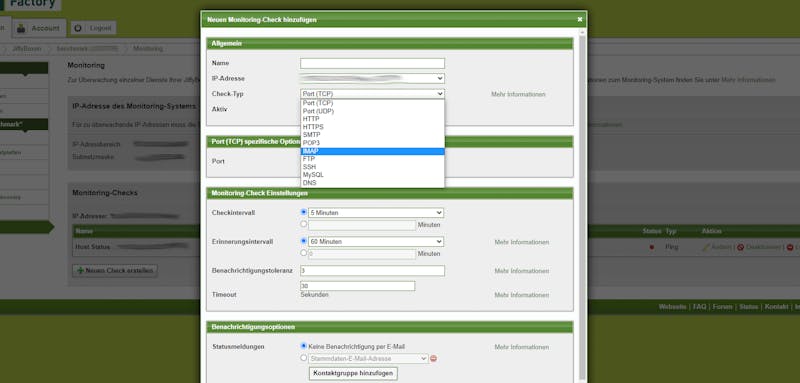
Task: Select Keine Benachrichtigung per E-Mail radio
Action: (304, 346)
